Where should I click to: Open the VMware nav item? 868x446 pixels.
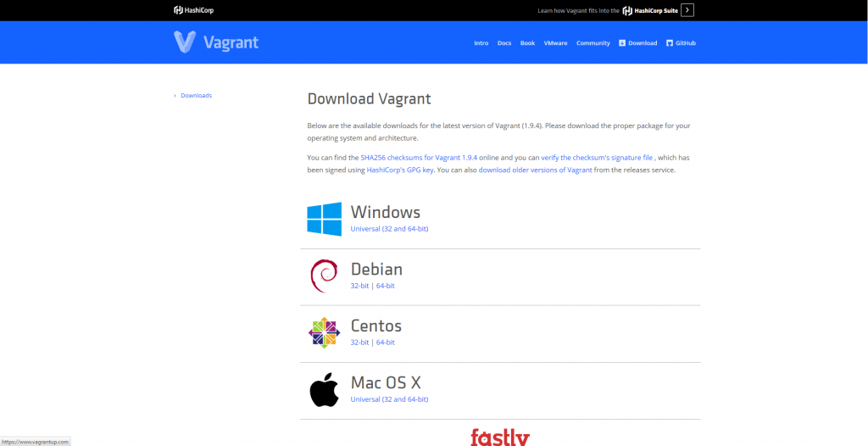click(x=555, y=43)
